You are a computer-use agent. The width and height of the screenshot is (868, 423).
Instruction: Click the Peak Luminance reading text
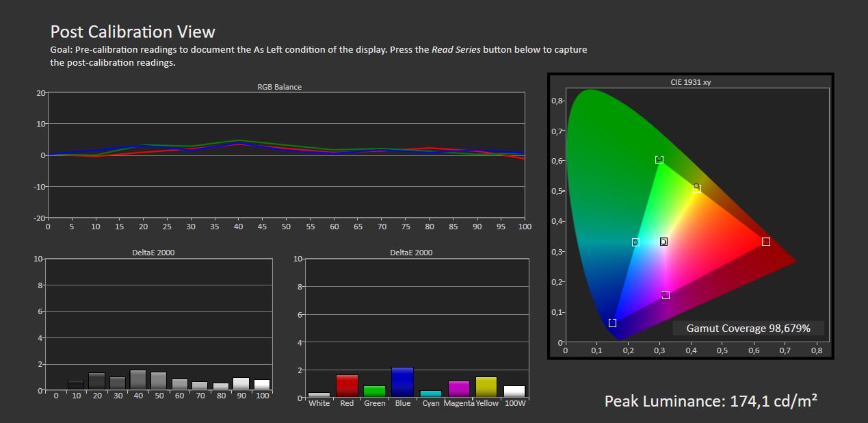(x=711, y=401)
